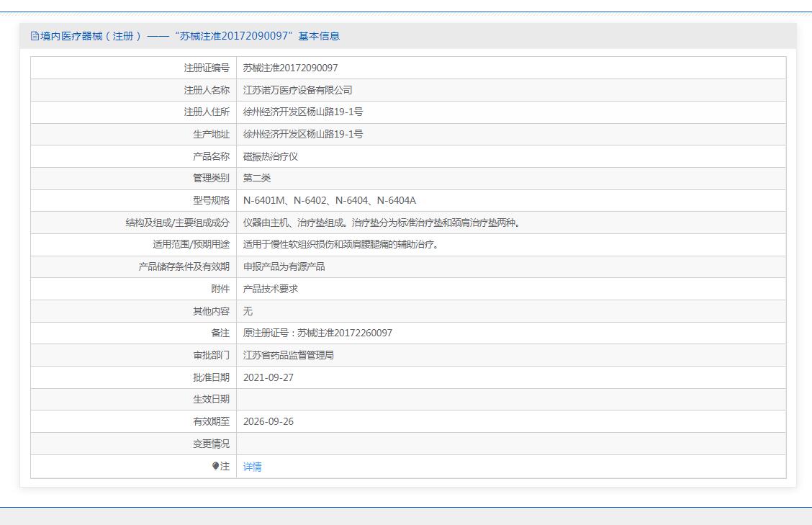
Task: Select storage condition value 申报产品为有源产品
Action: [284, 267]
